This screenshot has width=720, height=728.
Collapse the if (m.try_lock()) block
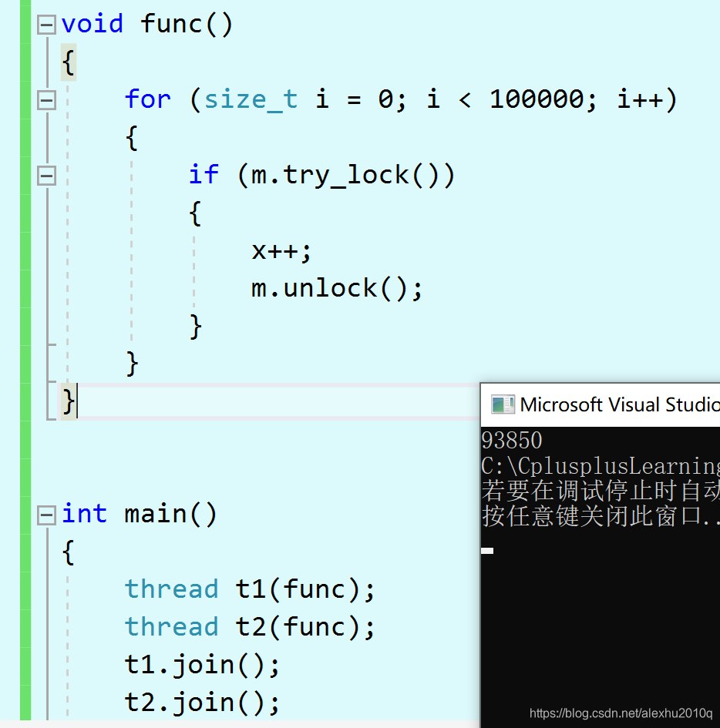tap(46, 176)
